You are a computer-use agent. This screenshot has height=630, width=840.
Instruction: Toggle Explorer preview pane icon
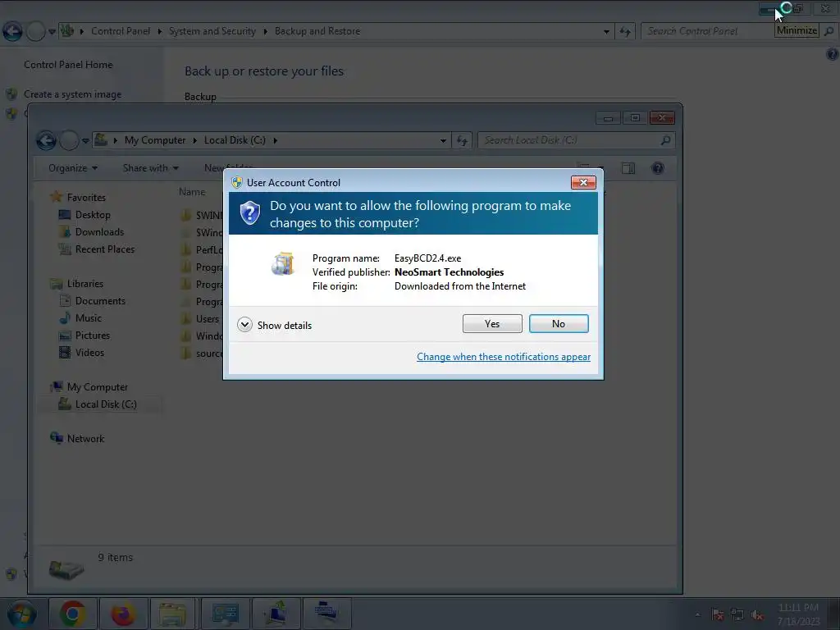[628, 169]
